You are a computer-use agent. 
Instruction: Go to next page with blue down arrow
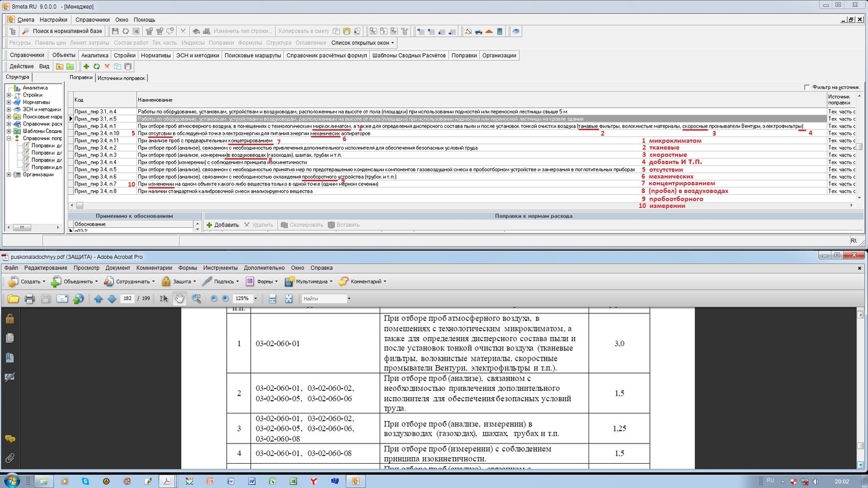pos(112,298)
